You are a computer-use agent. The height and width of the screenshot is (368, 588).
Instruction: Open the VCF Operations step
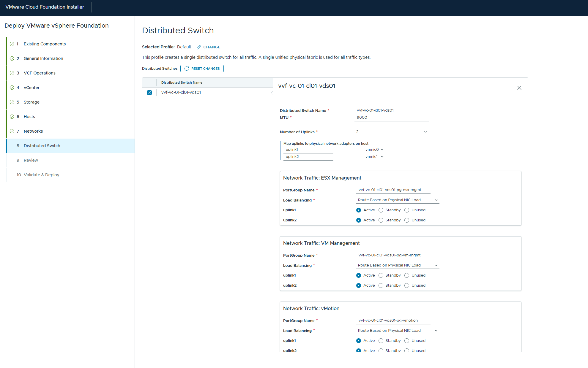40,73
